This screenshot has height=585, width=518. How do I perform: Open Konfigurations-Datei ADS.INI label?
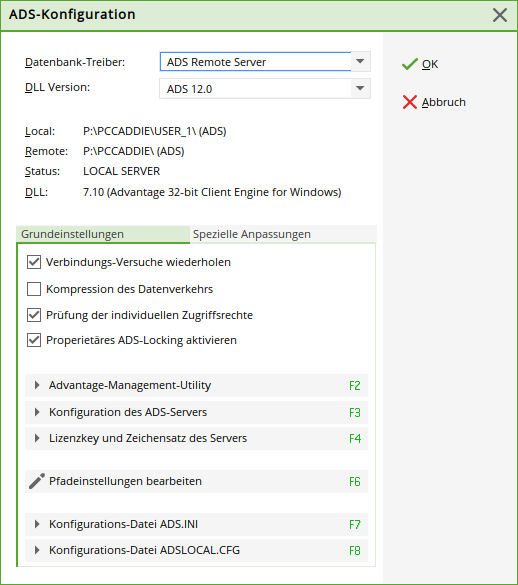point(124,524)
